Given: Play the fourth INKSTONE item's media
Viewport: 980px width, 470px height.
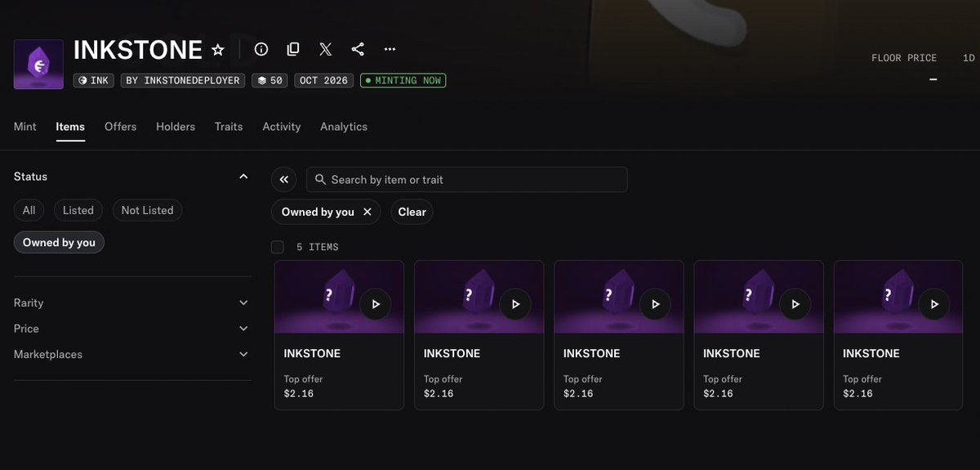Looking at the screenshot, I should (795, 304).
